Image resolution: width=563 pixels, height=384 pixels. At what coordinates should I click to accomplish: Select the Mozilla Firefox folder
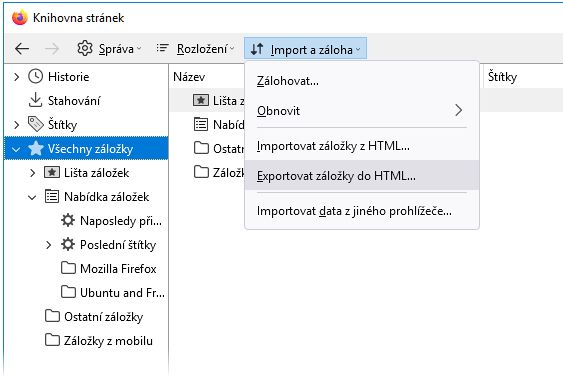click(109, 268)
